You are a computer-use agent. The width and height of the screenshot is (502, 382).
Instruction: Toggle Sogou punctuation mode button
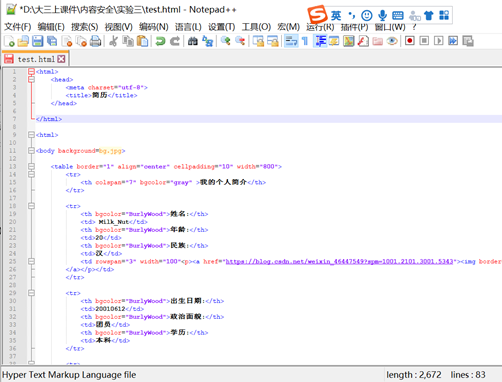352,15
